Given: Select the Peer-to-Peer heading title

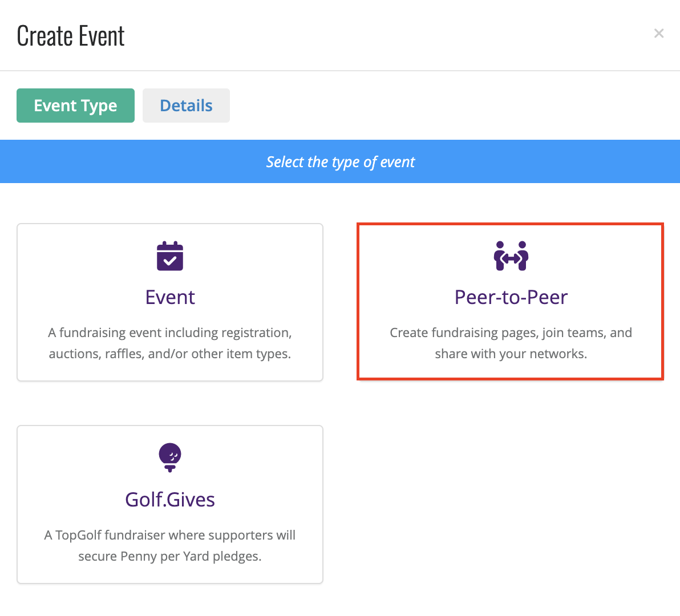Looking at the screenshot, I should [x=511, y=297].
